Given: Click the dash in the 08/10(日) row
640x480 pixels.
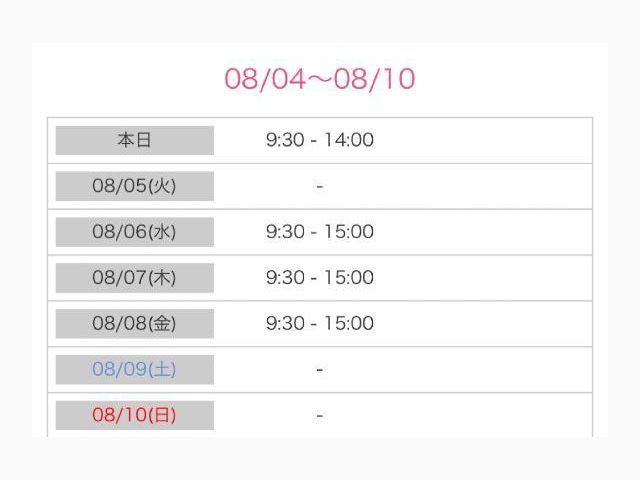Looking at the screenshot, I should point(320,416).
